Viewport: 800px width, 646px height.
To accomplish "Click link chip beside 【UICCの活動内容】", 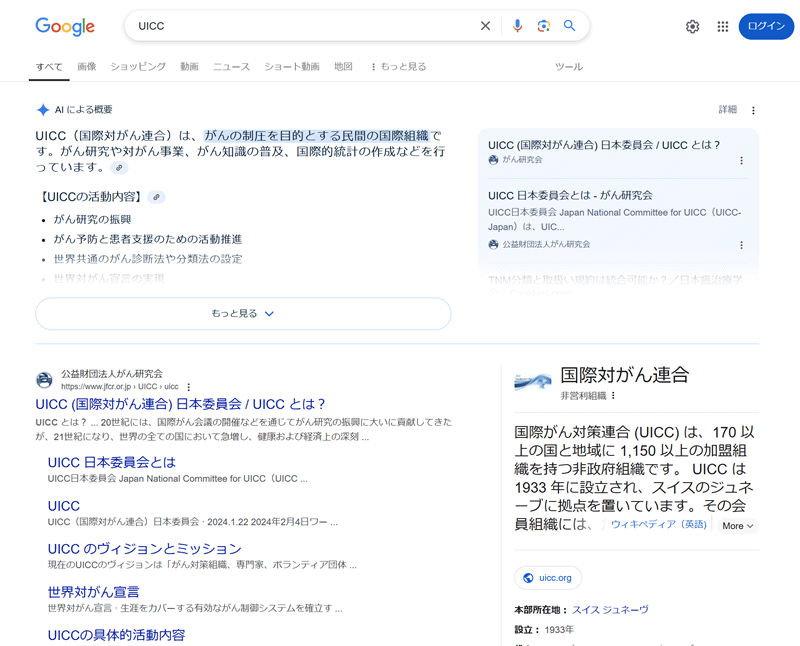I will (x=157, y=197).
